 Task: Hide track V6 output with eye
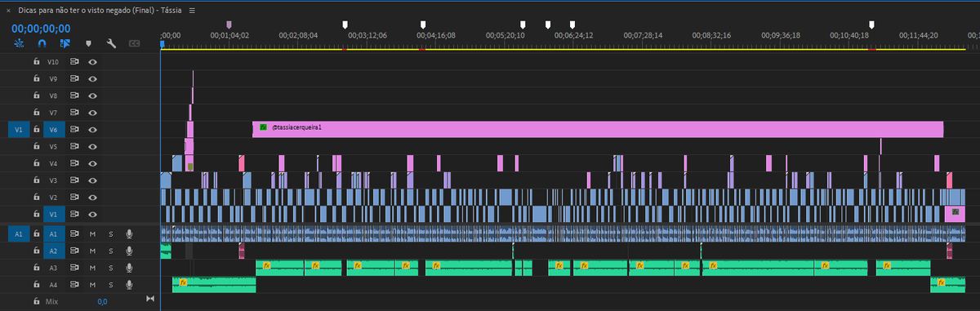click(93, 129)
